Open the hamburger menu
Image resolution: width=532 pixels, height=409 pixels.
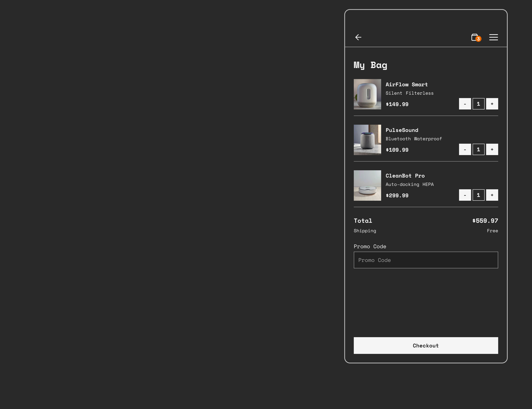coord(493,37)
